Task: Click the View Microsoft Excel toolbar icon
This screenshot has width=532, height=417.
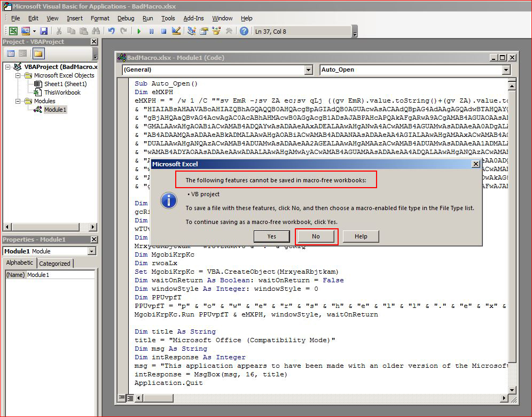Action: (13, 31)
